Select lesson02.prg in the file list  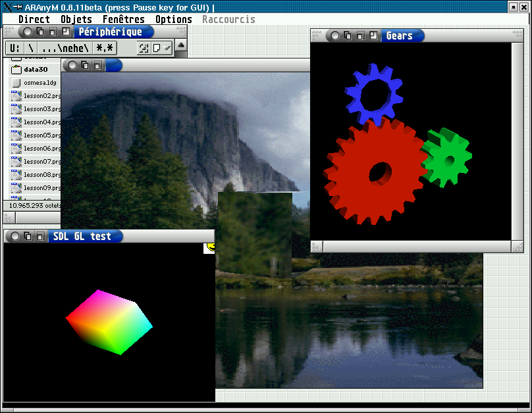pos(42,96)
